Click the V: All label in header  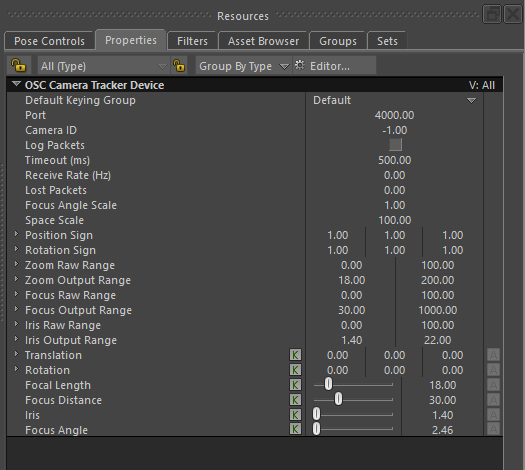pyautogui.click(x=481, y=85)
